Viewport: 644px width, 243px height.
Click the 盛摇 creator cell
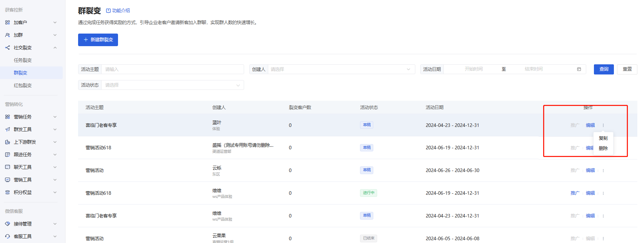tap(243, 148)
